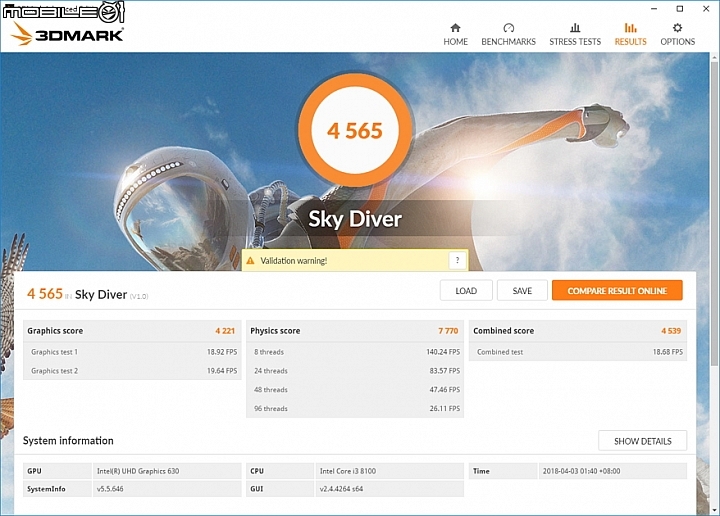Click the vertical scrollbar thumb
The height and width of the screenshot is (516, 720).
(x=714, y=213)
